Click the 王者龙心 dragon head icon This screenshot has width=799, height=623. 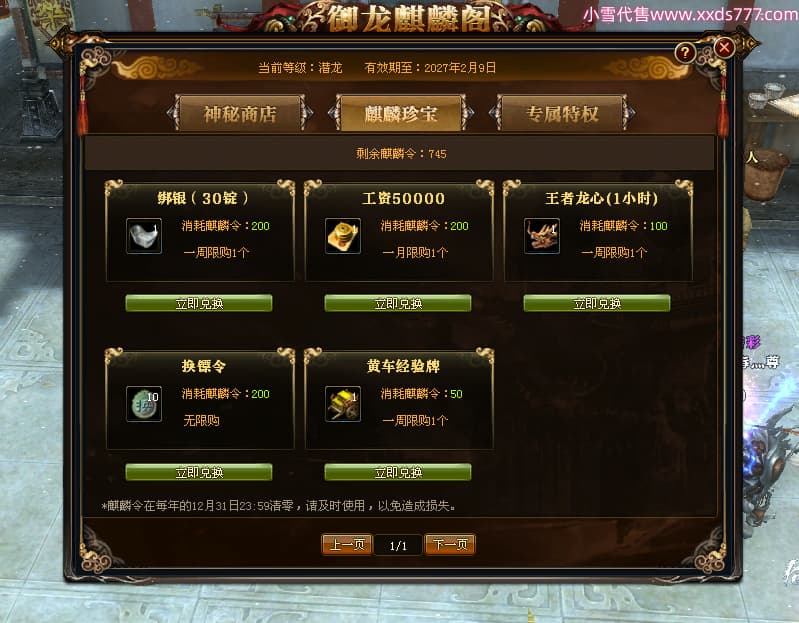point(542,236)
